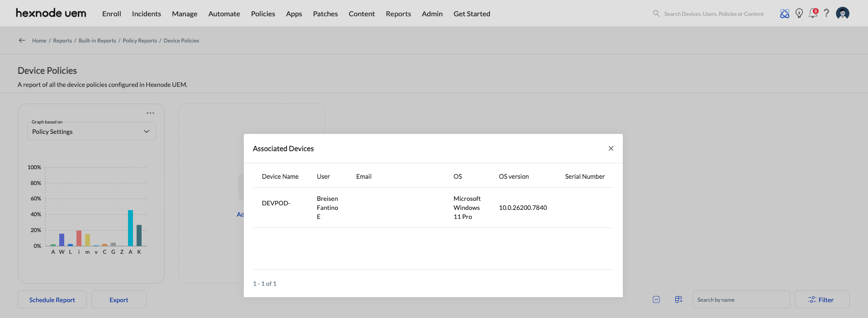Image resolution: width=868 pixels, height=318 pixels.
Task: Focus the Search by name field
Action: (740, 300)
